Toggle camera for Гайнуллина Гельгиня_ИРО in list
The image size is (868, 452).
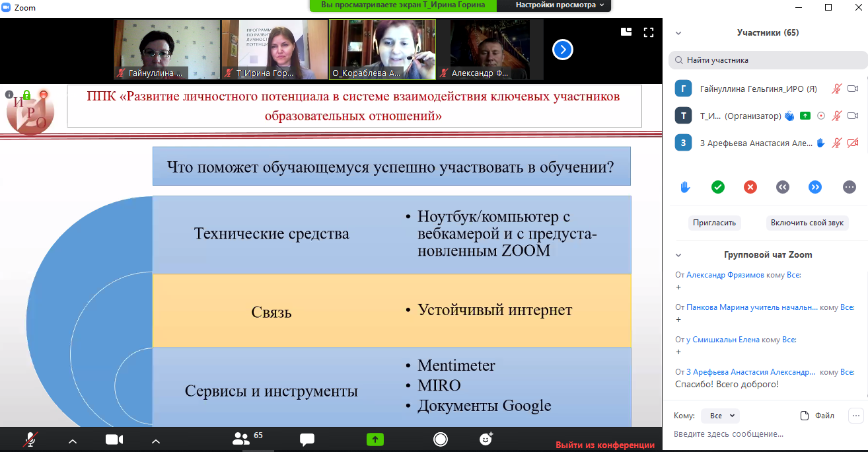pos(853,89)
